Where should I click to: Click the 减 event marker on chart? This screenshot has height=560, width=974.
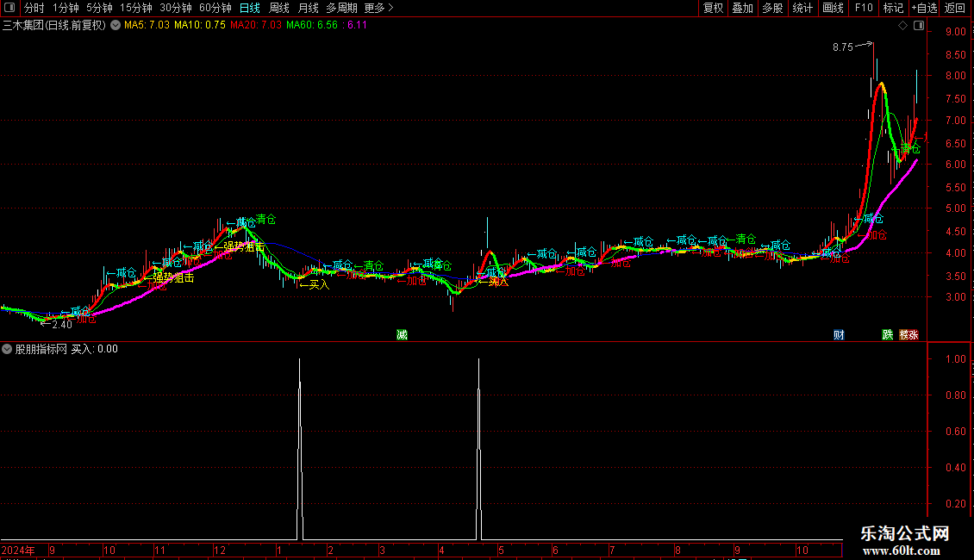click(x=402, y=334)
